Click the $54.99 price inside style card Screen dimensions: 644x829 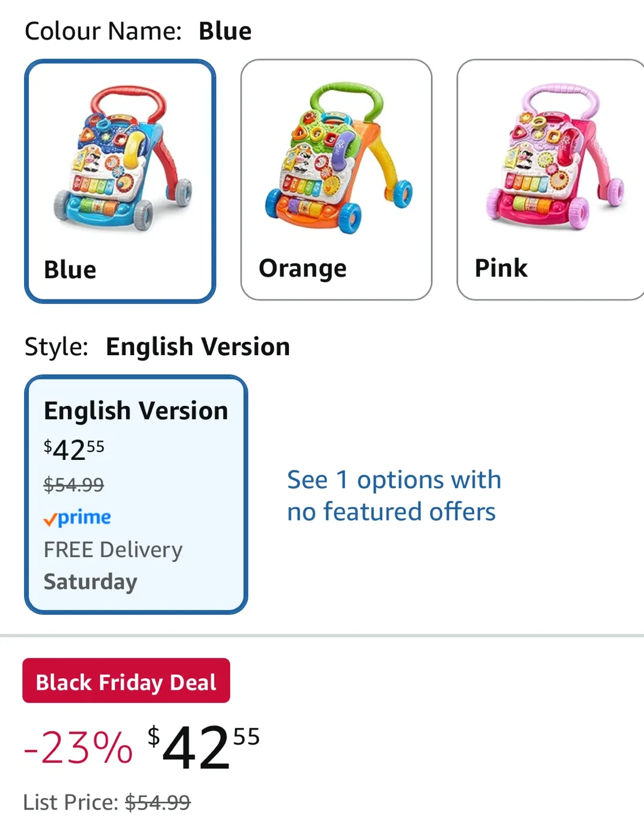(x=73, y=484)
